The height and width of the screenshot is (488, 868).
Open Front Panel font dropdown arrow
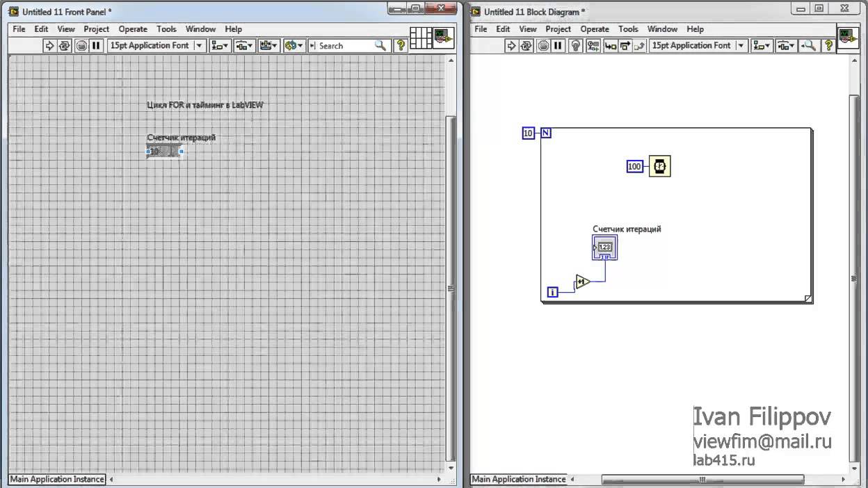(200, 46)
